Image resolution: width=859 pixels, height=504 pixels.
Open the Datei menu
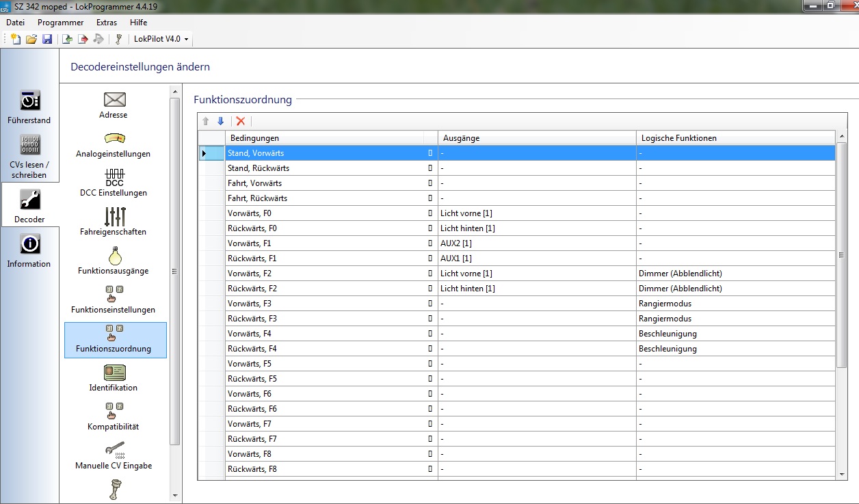[16, 23]
